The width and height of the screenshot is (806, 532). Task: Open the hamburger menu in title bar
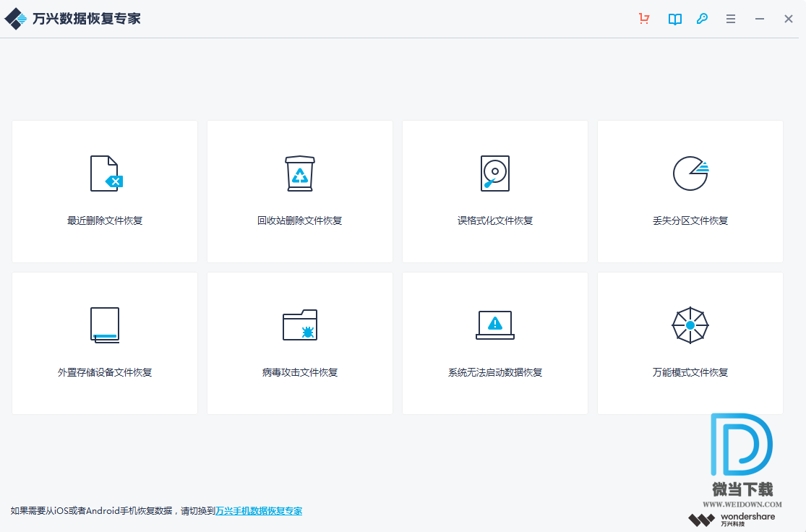tap(730, 19)
